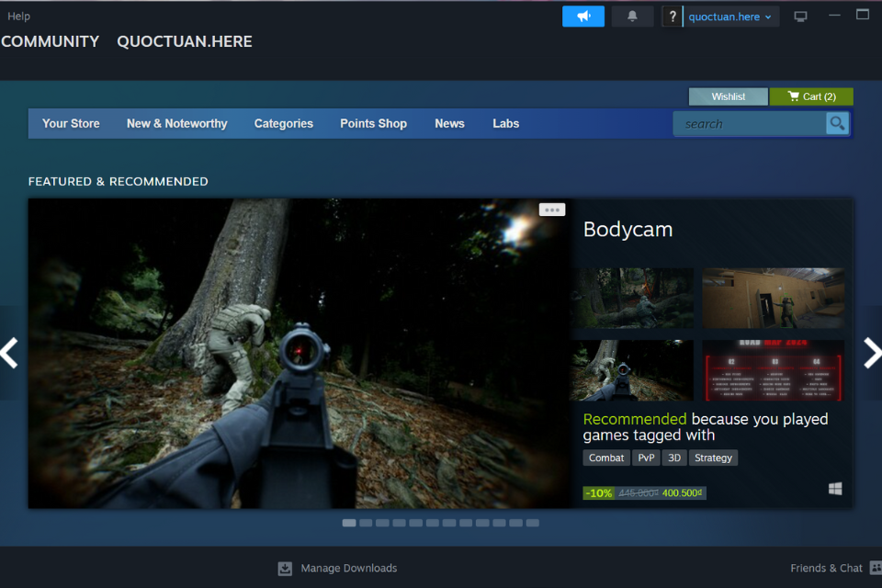View the indoor plywood room screenshot thumbnail

click(773, 299)
